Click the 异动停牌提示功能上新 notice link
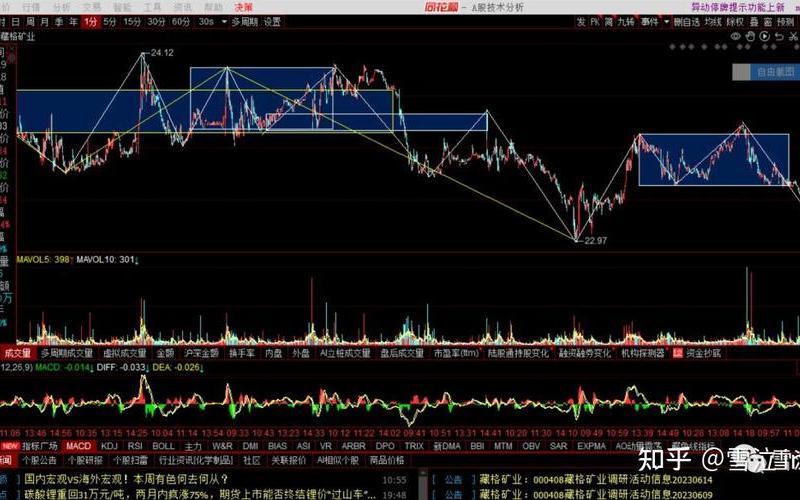 tap(738, 7)
